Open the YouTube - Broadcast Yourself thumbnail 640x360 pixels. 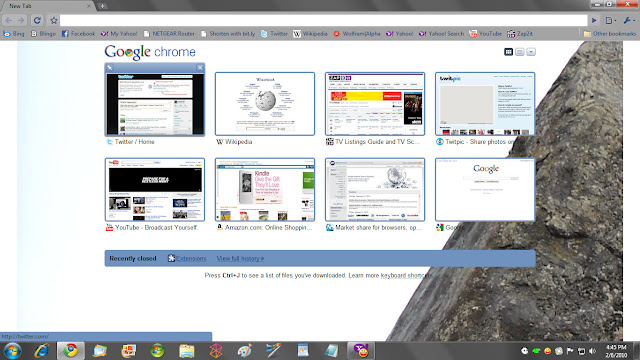(x=155, y=190)
